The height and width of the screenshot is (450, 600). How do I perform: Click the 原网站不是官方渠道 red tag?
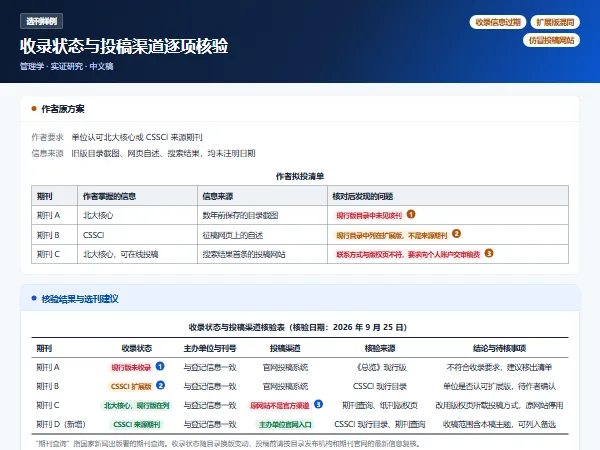coord(280,405)
